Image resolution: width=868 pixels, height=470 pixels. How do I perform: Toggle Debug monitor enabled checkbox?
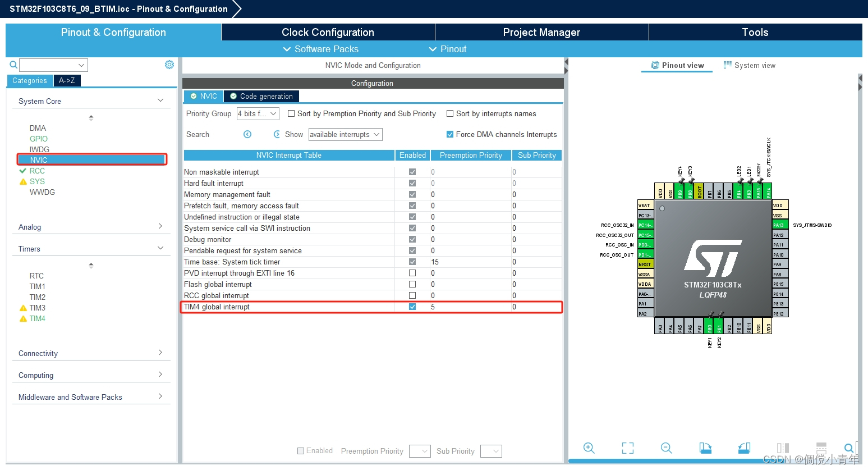[x=412, y=239]
